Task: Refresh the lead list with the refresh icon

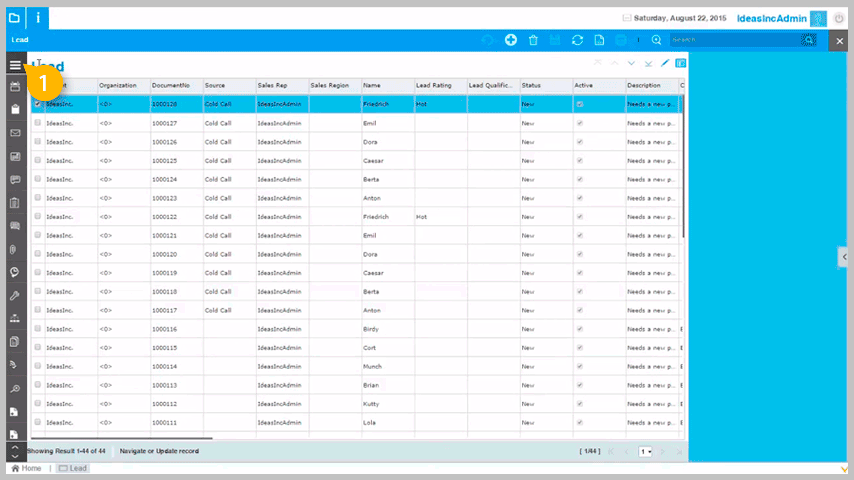Action: 577,40
